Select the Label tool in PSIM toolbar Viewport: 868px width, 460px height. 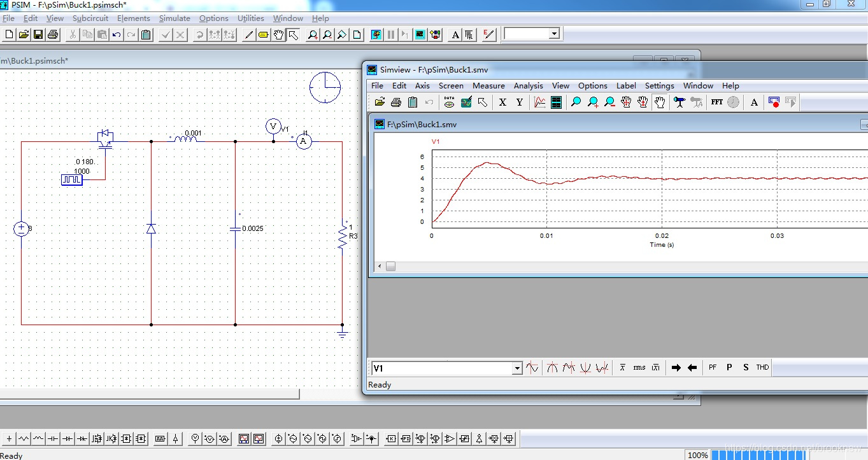(263, 34)
